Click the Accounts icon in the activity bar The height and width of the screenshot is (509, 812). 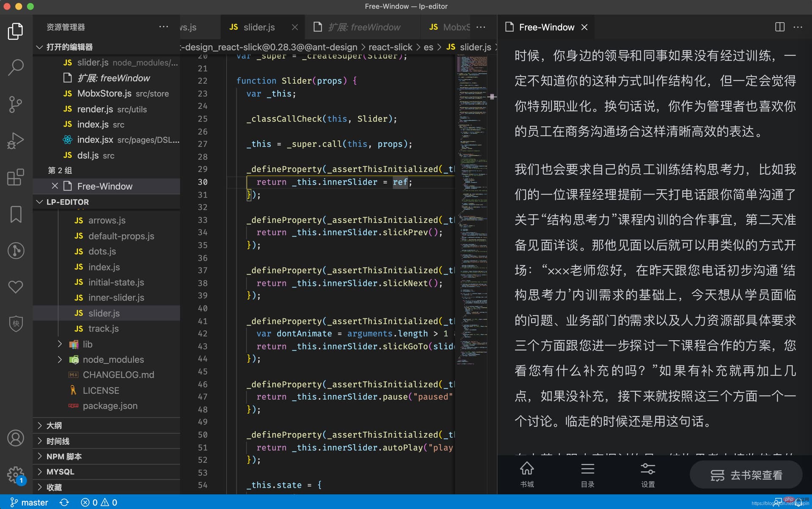pyautogui.click(x=16, y=438)
